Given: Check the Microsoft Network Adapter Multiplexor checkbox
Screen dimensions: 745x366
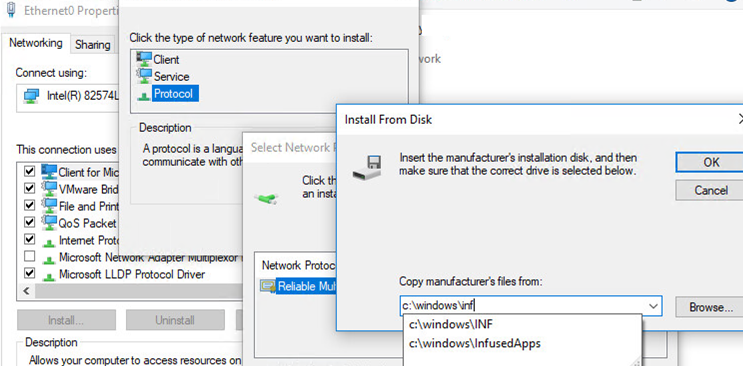Looking at the screenshot, I should (29, 257).
